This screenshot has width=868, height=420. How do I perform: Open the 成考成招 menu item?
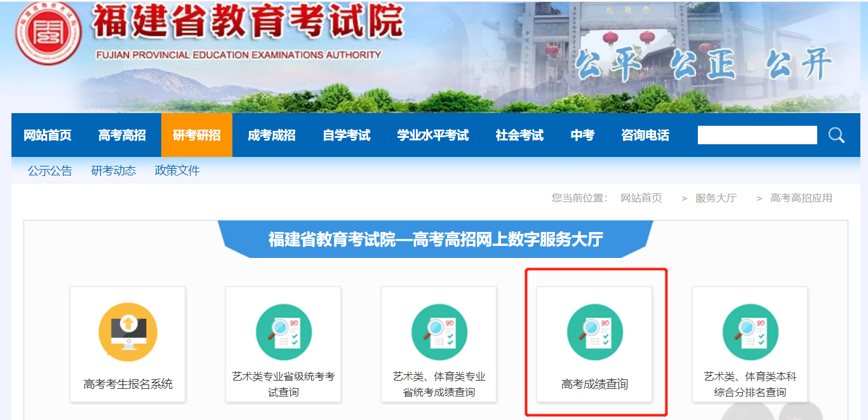point(271,135)
